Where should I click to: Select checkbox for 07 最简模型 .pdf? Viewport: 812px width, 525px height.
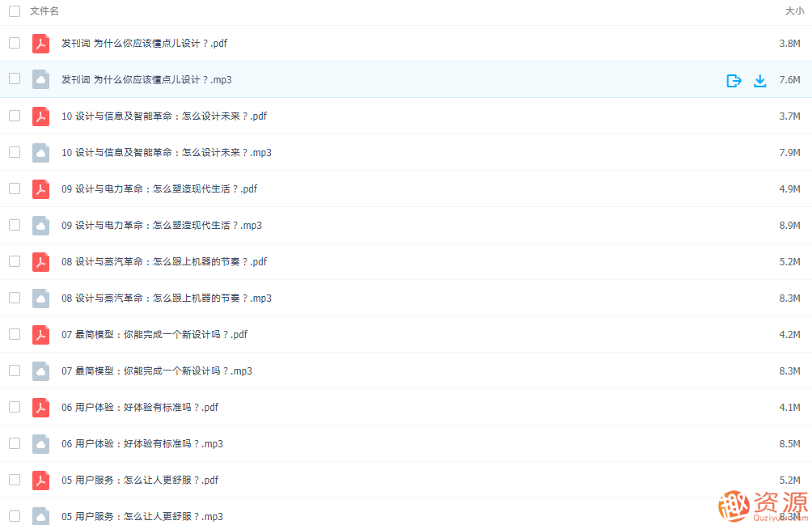(15, 334)
